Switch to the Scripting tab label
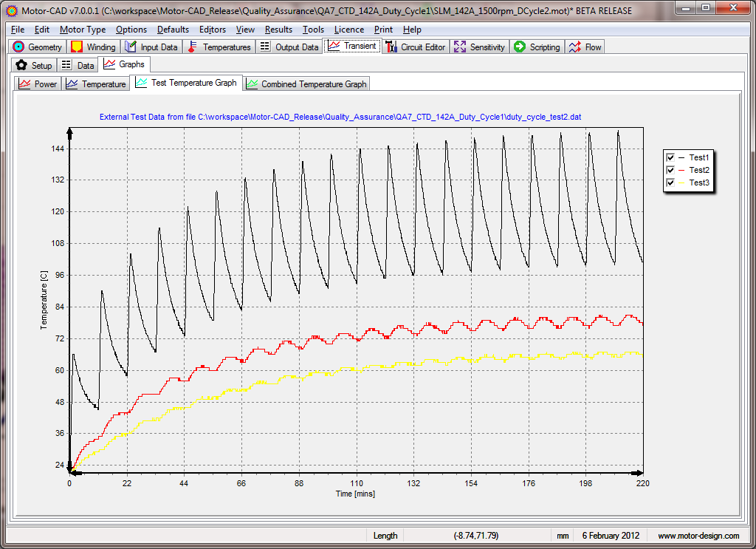Image resolution: width=756 pixels, height=549 pixels. (545, 47)
